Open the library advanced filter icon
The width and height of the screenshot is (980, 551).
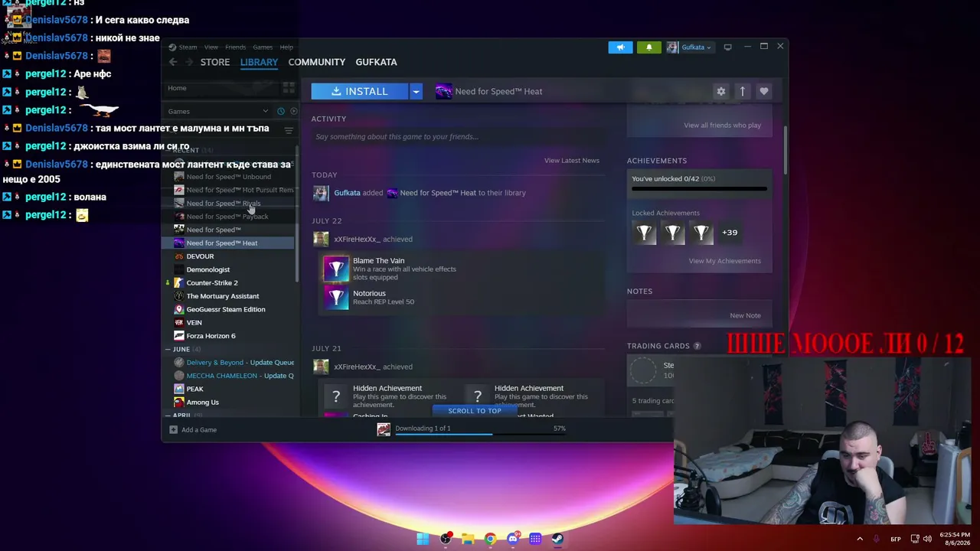coord(289,130)
